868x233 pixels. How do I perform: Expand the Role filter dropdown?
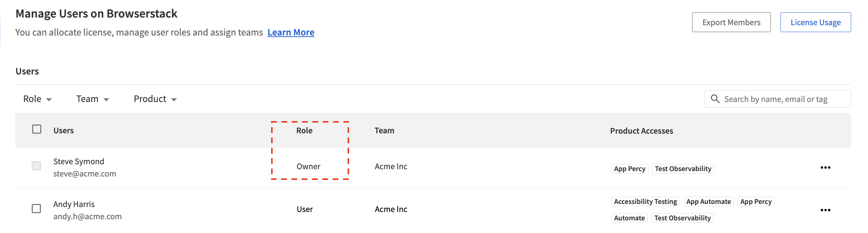37,99
